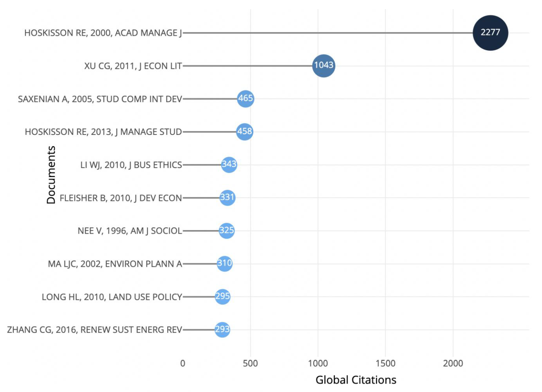542x392 pixels.
Task: Click label XU CG, 2011, J ECON LIT
Action: (133, 66)
